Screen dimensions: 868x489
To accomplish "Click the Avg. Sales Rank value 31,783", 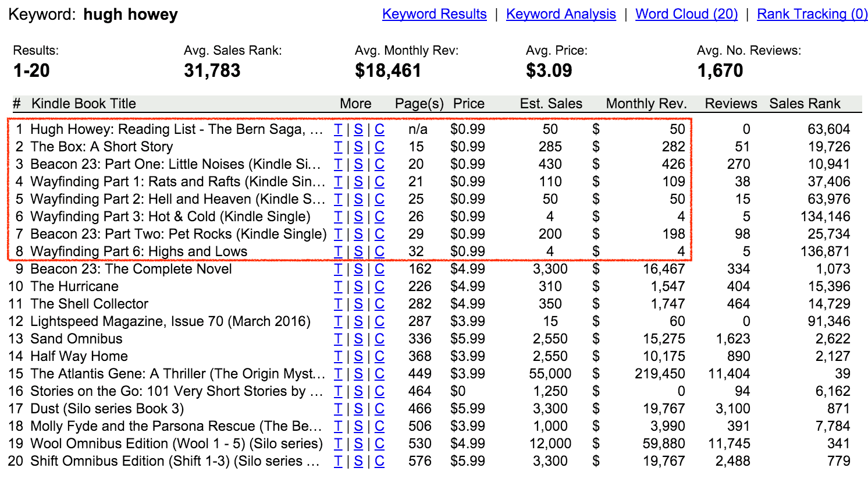I will [212, 70].
